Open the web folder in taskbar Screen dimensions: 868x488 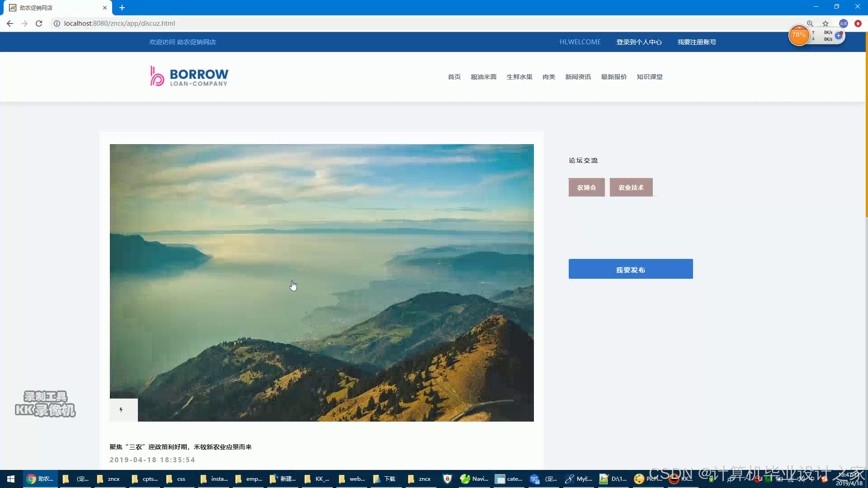pos(352,479)
